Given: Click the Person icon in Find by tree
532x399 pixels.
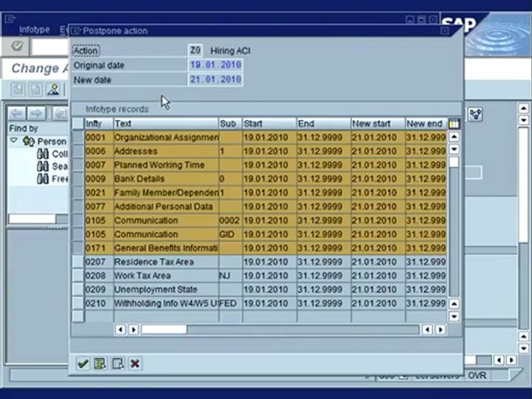Looking at the screenshot, I should (28, 141).
